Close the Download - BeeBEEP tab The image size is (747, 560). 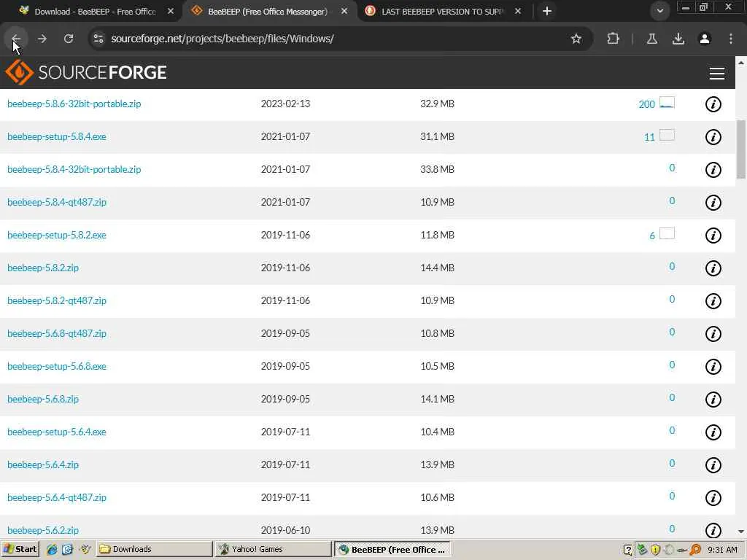coord(171,11)
